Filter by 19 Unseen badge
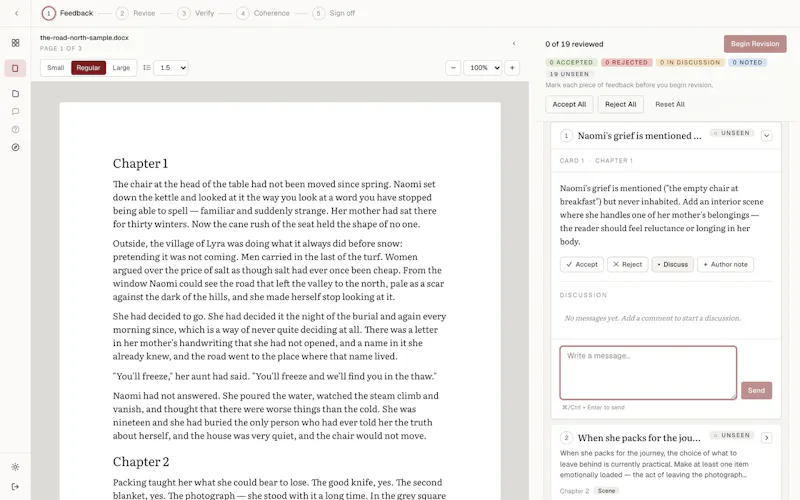The width and height of the screenshot is (800, 500). pyautogui.click(x=569, y=74)
